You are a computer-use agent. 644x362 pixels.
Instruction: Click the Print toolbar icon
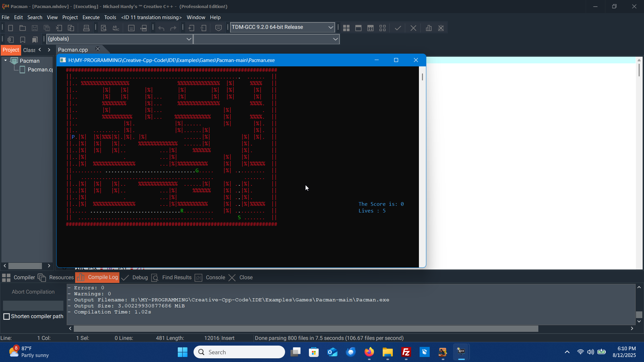click(x=86, y=28)
